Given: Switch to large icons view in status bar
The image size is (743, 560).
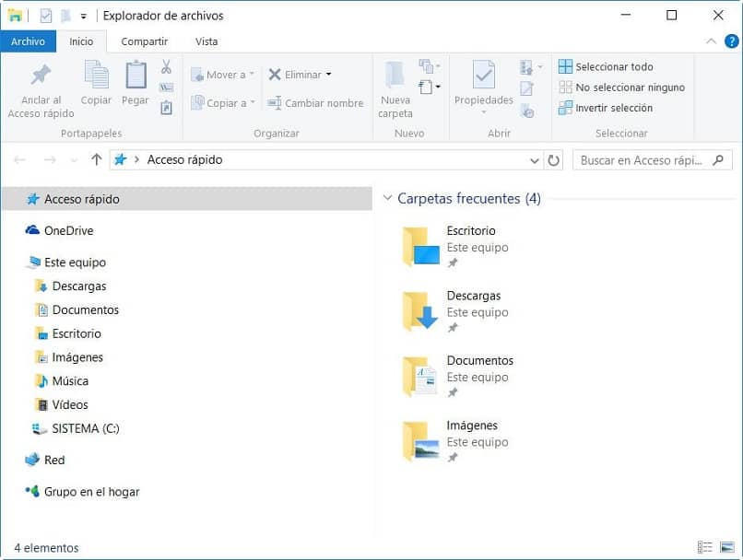Looking at the screenshot, I should pos(727,547).
